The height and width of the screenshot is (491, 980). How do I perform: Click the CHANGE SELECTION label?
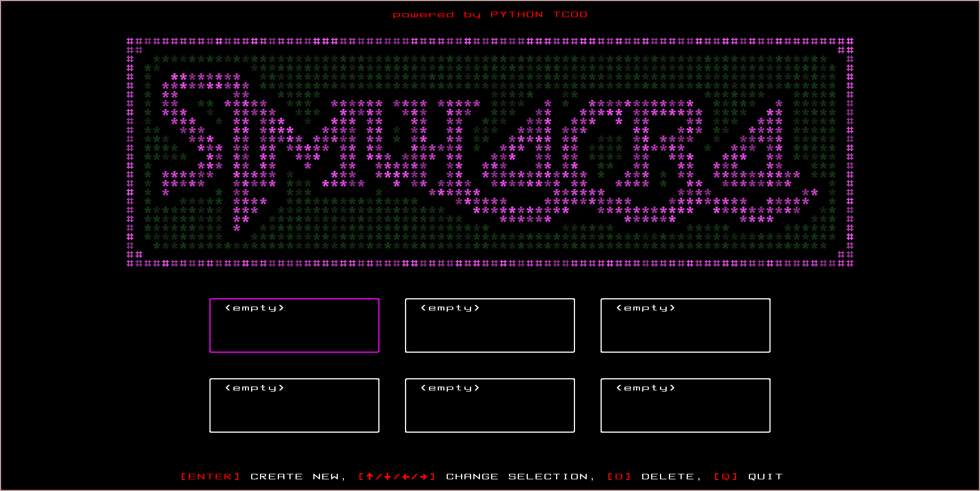point(517,477)
